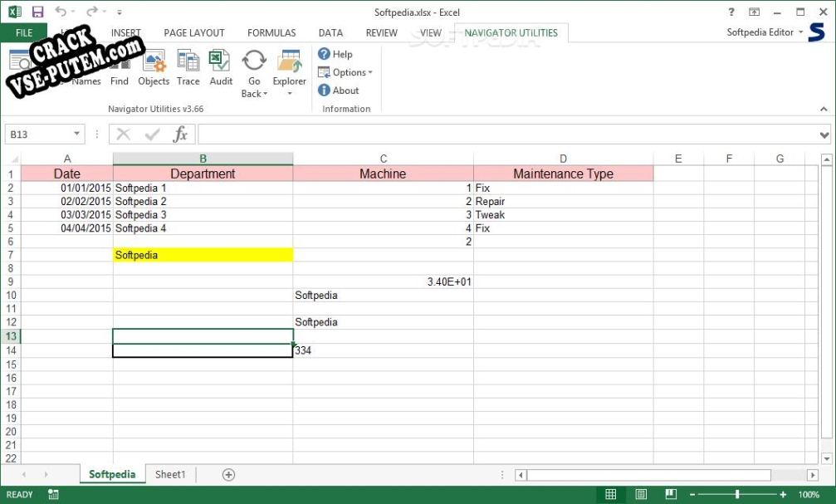Expand the Go Back dropdown arrow
Image resolution: width=836 pixels, height=504 pixels.
click(x=265, y=94)
